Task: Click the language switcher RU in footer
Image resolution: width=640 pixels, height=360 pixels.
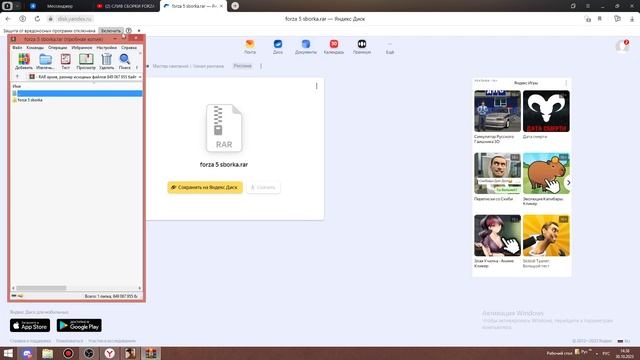Action: click(x=624, y=341)
